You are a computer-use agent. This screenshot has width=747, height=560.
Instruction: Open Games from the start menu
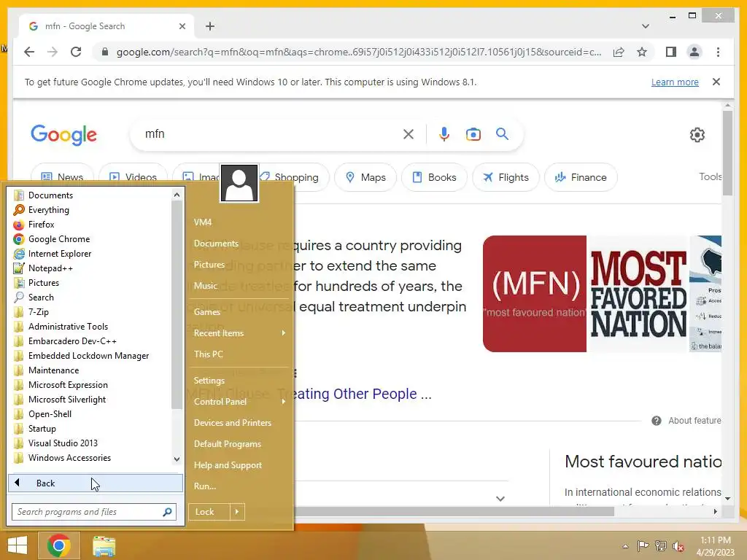[x=206, y=312]
